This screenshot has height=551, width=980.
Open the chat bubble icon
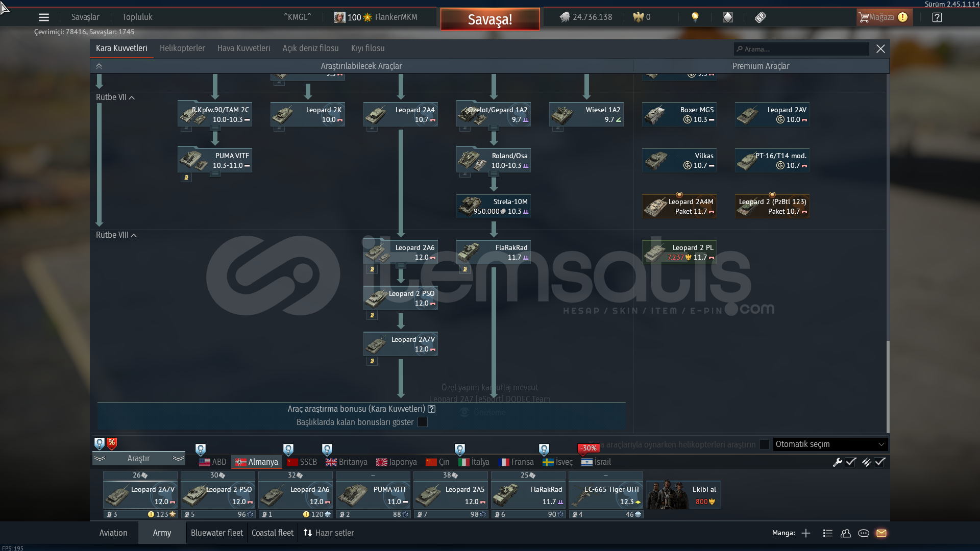tap(864, 533)
